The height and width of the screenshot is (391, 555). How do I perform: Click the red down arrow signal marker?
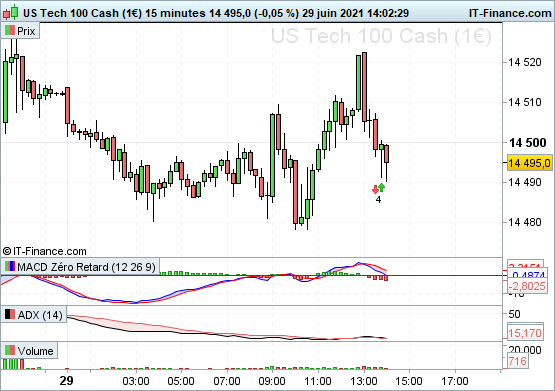click(x=375, y=190)
